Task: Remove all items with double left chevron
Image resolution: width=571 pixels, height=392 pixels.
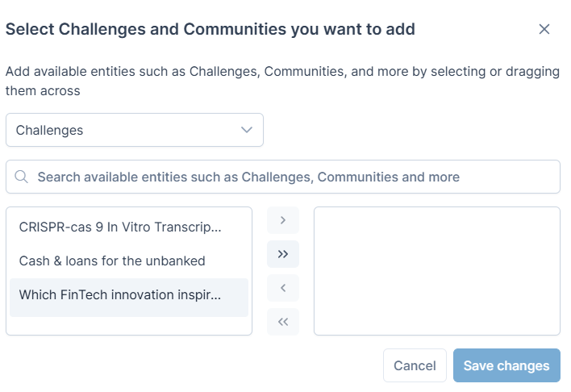Action: click(x=283, y=322)
